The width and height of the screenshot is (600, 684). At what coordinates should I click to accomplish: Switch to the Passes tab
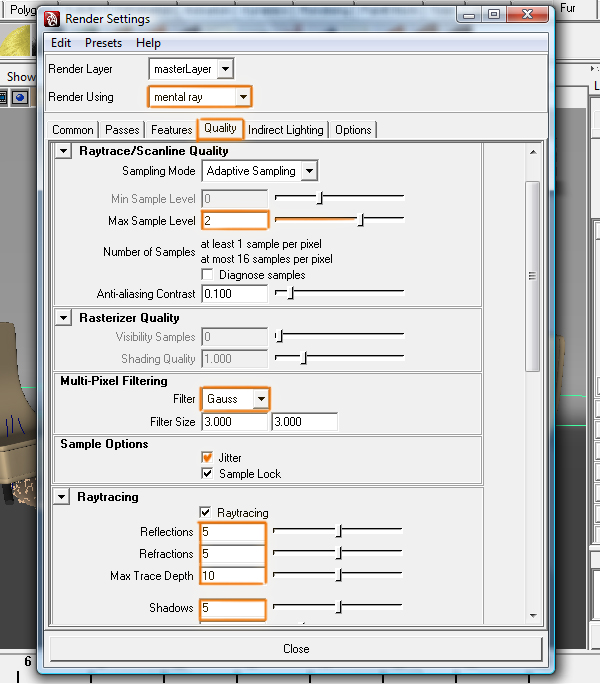pos(122,130)
